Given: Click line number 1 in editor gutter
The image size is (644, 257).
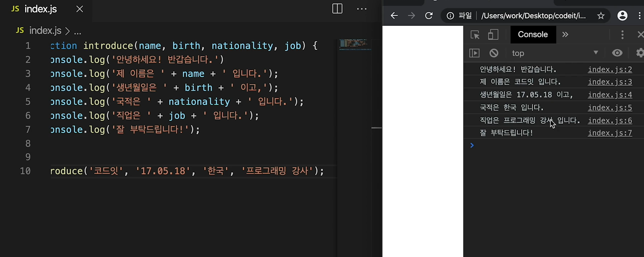Looking at the screenshot, I should [28, 46].
